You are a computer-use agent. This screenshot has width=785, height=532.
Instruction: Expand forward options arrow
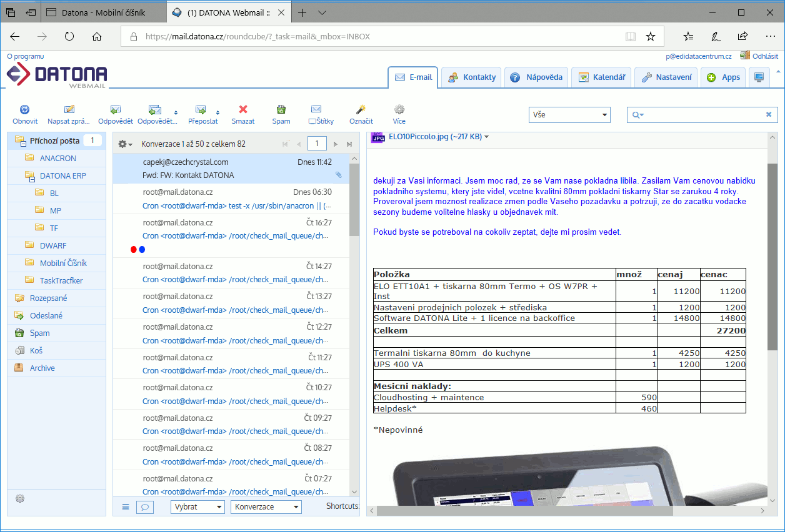(217, 113)
